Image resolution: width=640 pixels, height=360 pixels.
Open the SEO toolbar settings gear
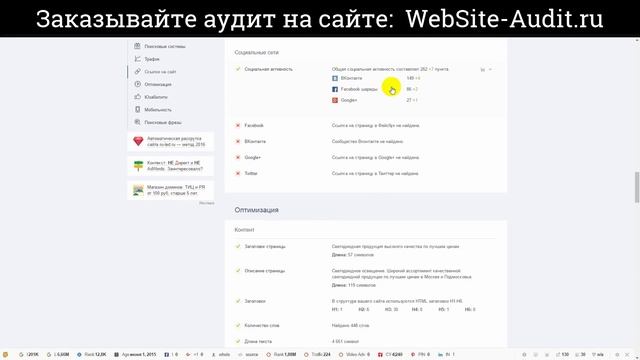[617, 355]
